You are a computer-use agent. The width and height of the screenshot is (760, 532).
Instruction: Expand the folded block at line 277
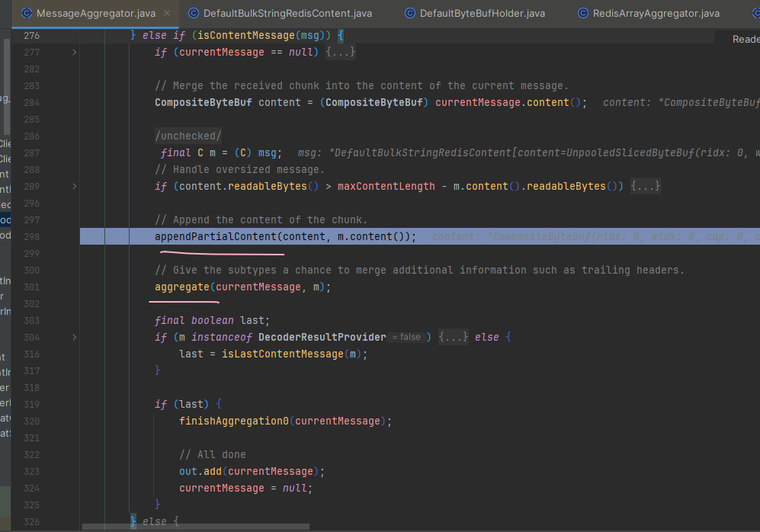pos(74,52)
